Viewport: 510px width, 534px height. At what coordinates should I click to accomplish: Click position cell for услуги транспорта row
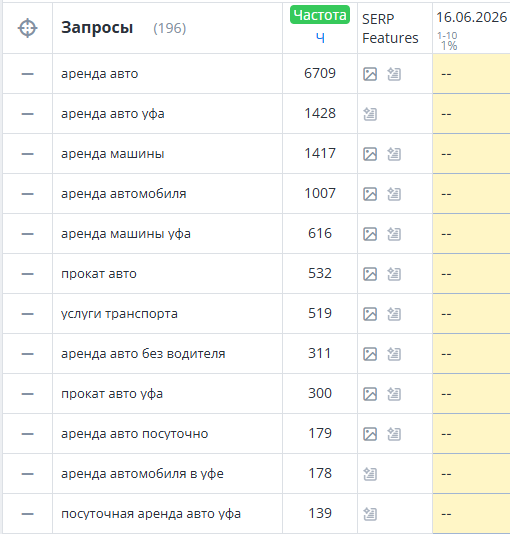[x=471, y=314]
